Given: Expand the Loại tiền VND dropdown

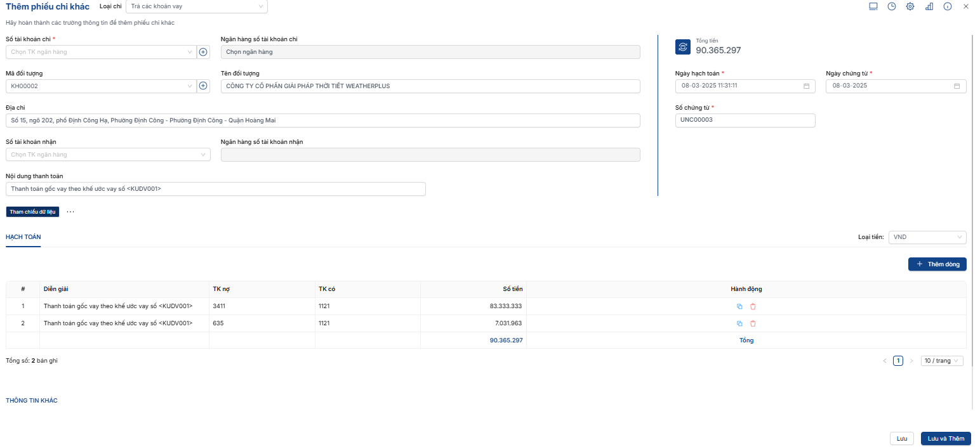Looking at the screenshot, I should tap(927, 237).
